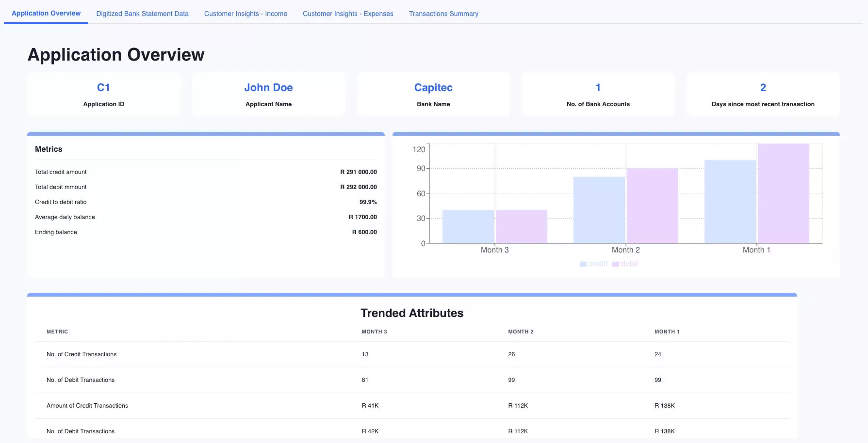The image size is (868, 443).
Task: Click the Month 1 x-axis label
Action: click(x=756, y=250)
